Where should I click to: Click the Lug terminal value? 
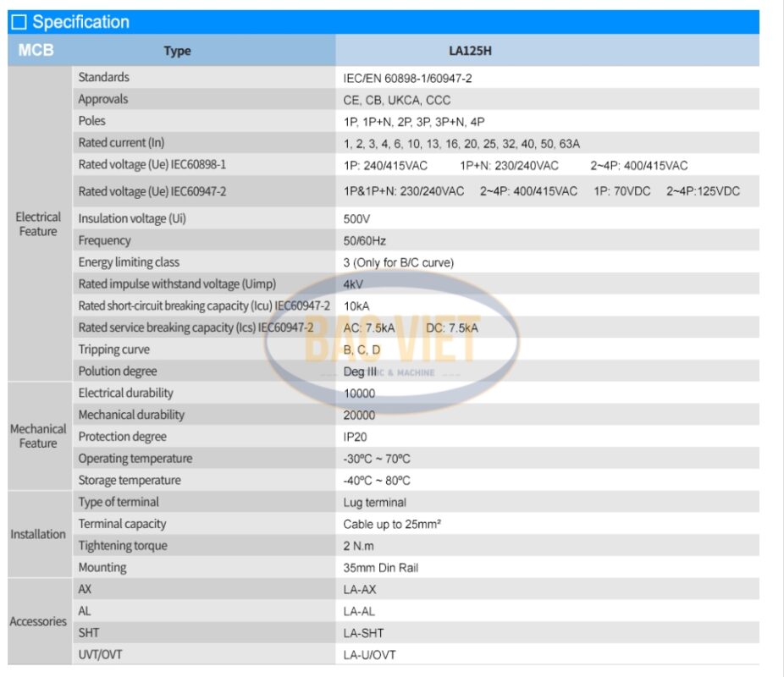[374, 503]
